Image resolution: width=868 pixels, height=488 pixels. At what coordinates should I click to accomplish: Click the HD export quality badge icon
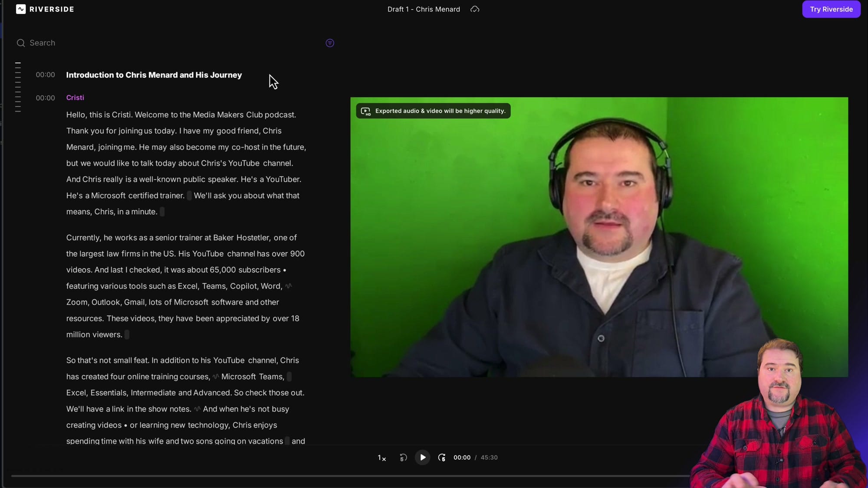point(365,111)
